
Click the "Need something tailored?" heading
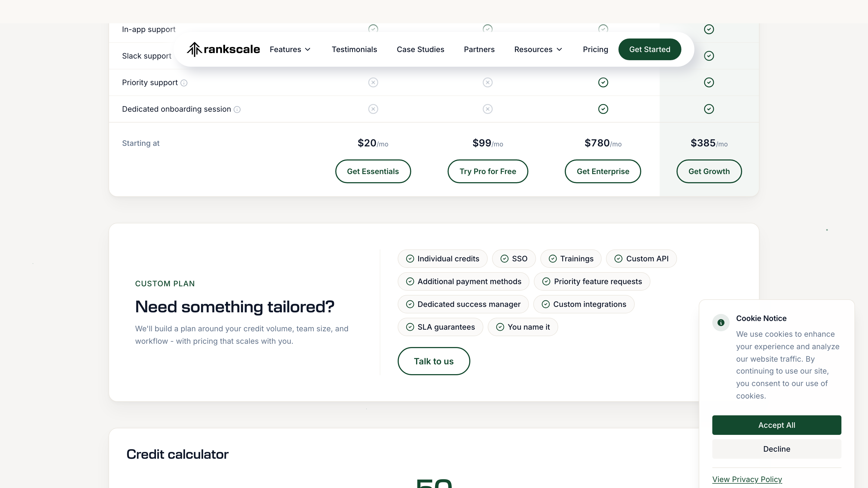[235, 307]
